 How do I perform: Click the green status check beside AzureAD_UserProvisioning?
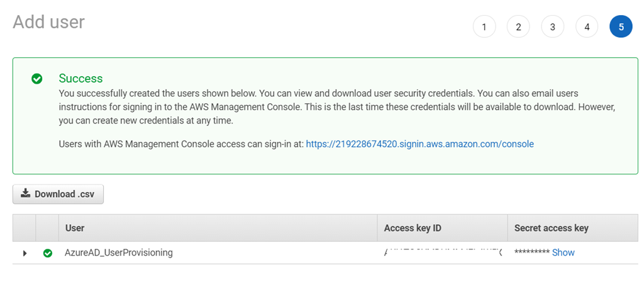click(x=47, y=253)
